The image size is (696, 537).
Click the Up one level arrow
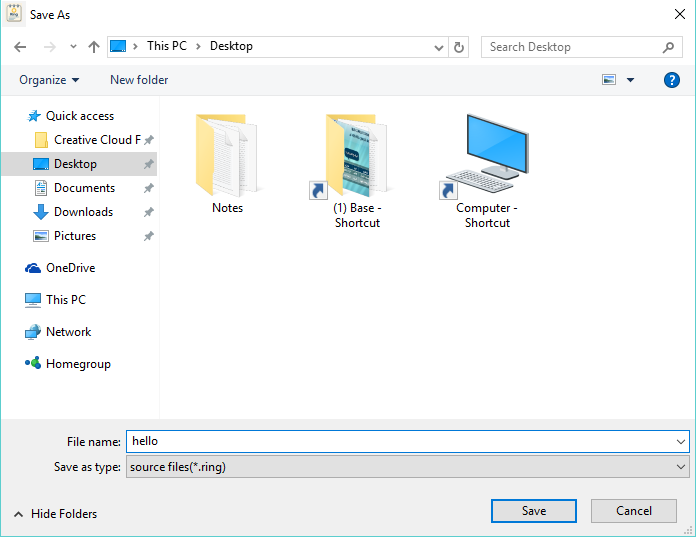[94, 47]
